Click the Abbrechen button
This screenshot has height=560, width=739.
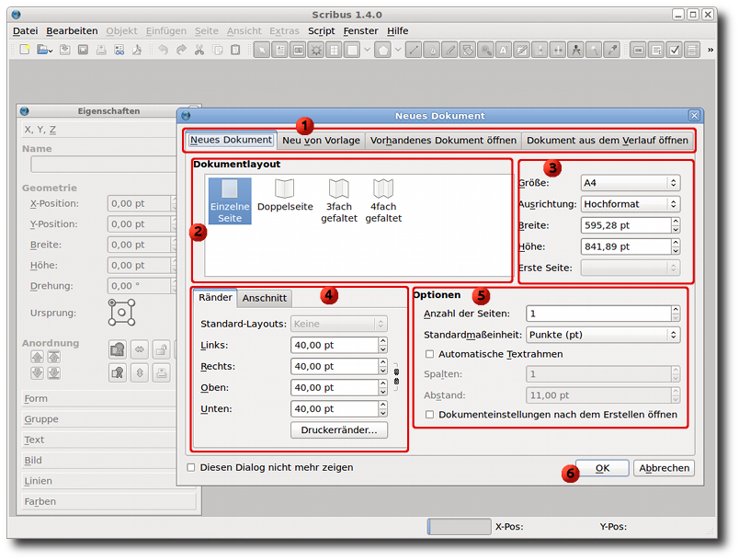pyautogui.click(x=664, y=468)
